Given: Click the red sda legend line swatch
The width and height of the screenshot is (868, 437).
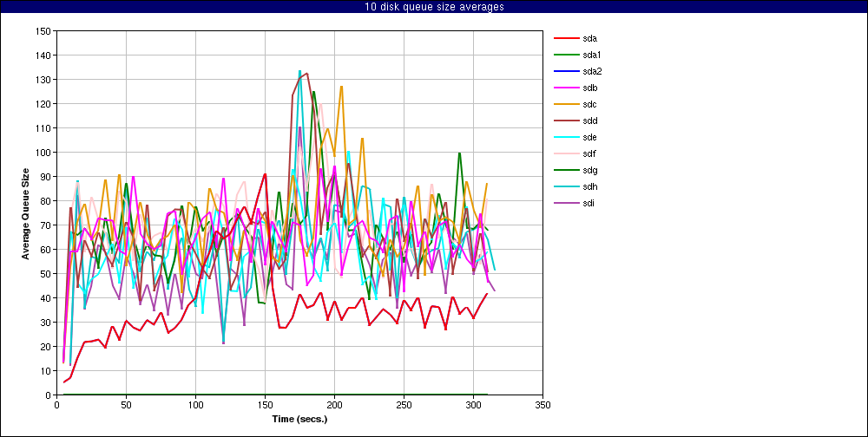Looking at the screenshot, I should point(565,39).
